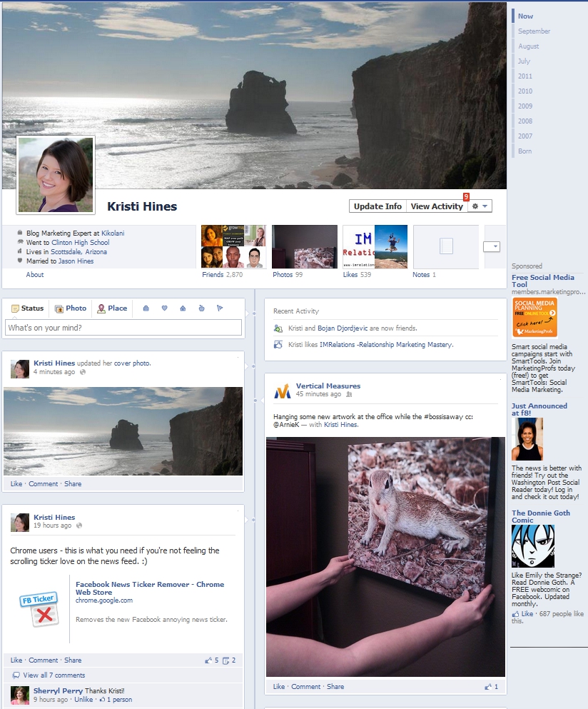This screenshot has height=709, width=588.
Task: Click the Kristi Hines profile picture
Action: click(56, 174)
